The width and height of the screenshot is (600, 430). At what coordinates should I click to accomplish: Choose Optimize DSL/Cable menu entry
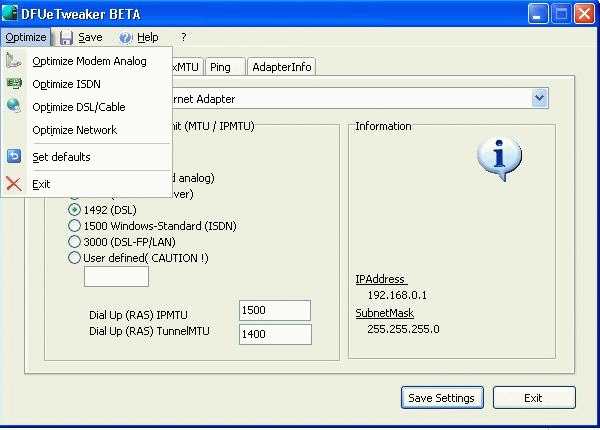click(x=79, y=107)
